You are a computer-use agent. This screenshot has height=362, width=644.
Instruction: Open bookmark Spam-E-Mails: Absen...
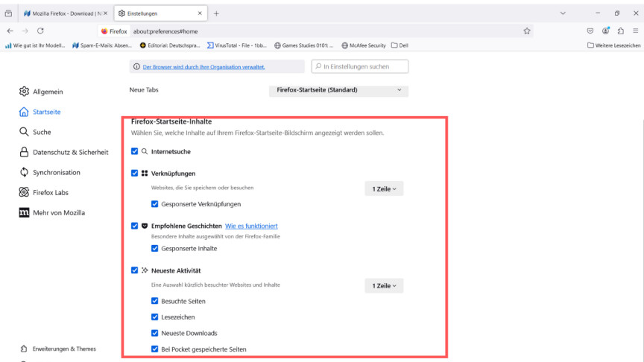tap(102, 45)
